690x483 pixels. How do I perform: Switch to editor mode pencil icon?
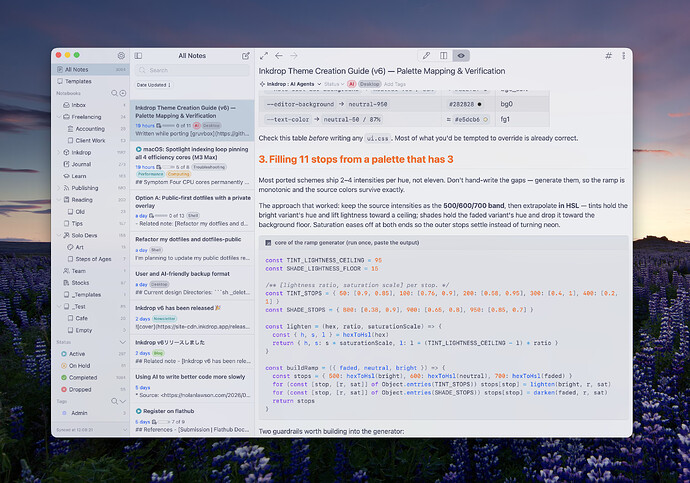[x=426, y=56]
